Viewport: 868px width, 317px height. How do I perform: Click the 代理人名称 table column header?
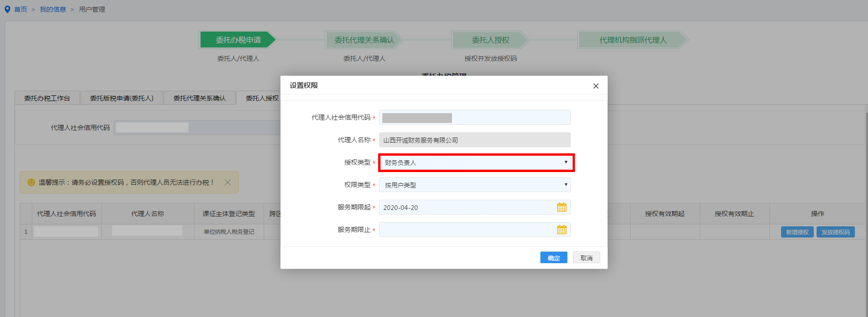[x=148, y=214]
